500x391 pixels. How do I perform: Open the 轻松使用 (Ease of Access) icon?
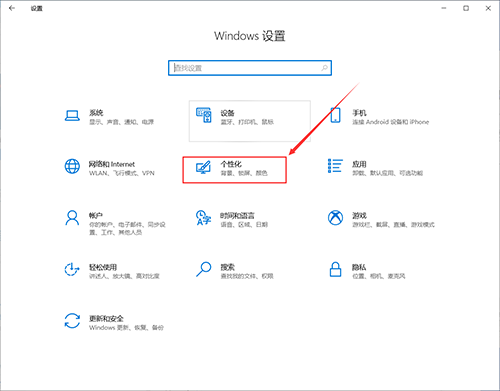(72, 269)
